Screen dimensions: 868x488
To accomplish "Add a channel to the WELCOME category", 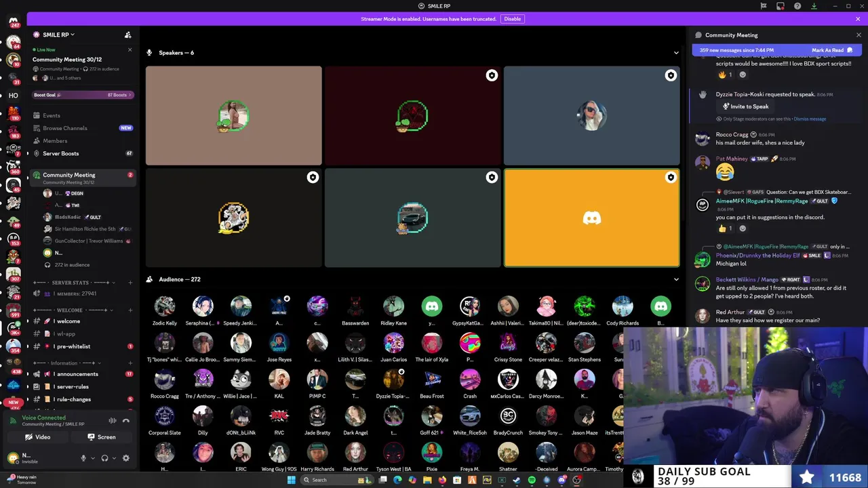I will coord(130,310).
